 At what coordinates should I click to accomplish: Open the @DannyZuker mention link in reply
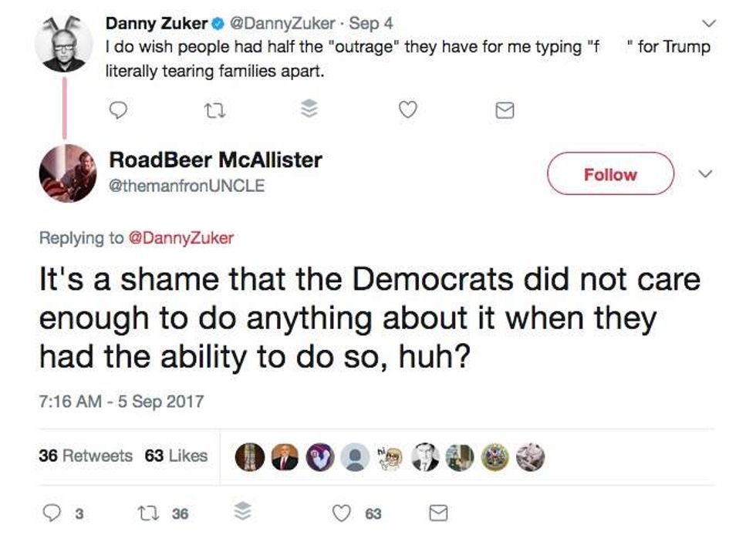click(x=180, y=238)
